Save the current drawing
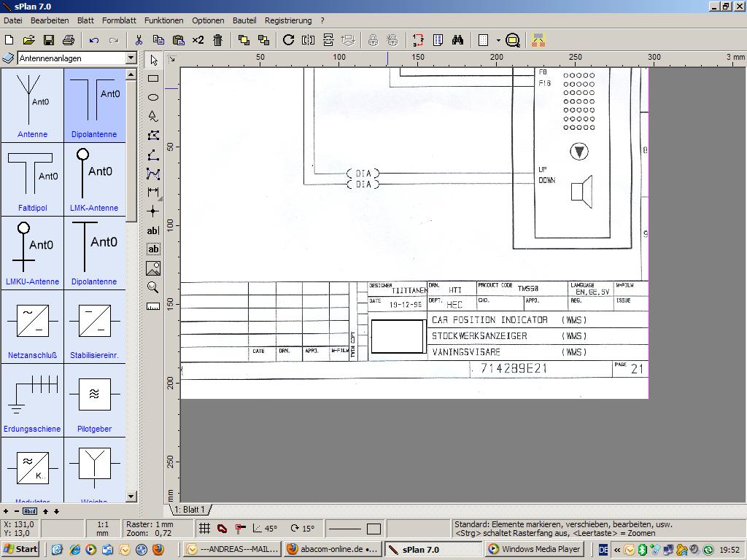The height and width of the screenshot is (560, 747). coord(49,40)
